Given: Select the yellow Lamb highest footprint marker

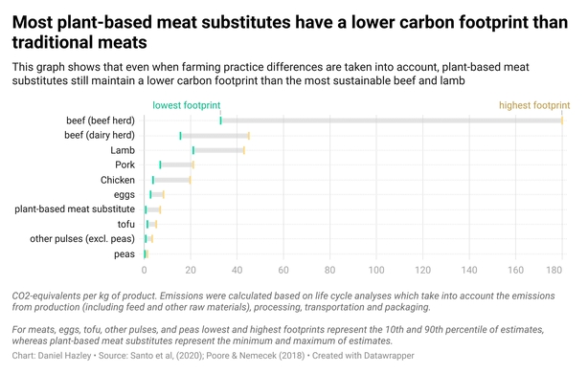Looking at the screenshot, I should click(x=244, y=150).
